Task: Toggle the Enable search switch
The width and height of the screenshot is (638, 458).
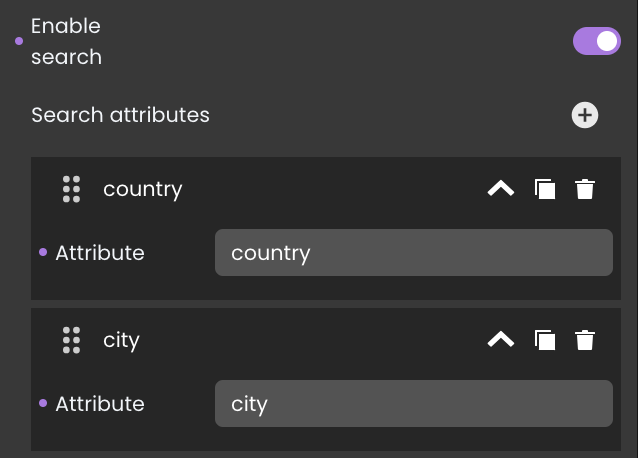Action: pos(596,41)
